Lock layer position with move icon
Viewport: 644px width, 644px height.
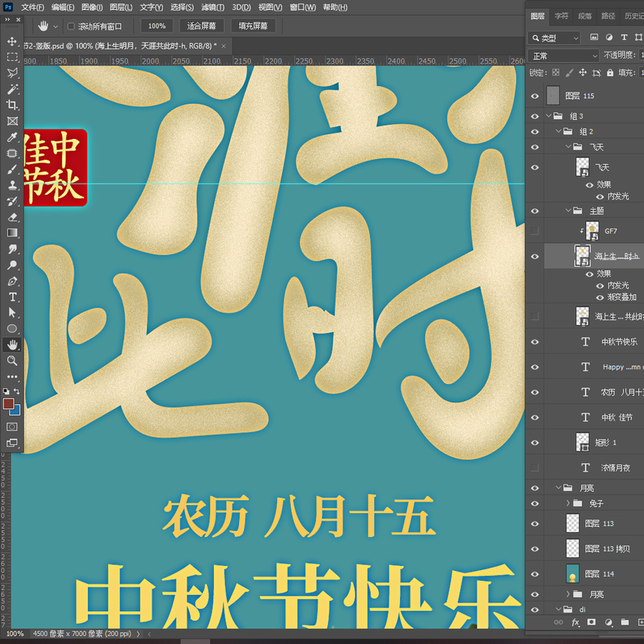click(x=582, y=73)
